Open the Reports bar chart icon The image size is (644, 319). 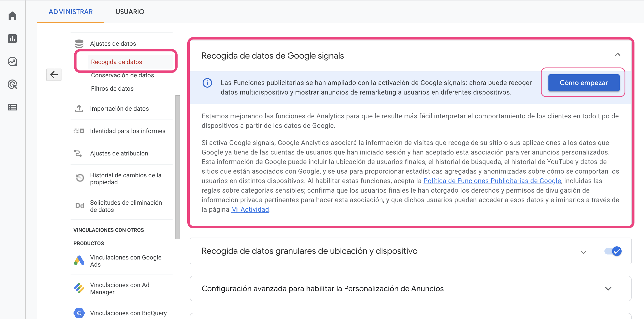[12, 38]
